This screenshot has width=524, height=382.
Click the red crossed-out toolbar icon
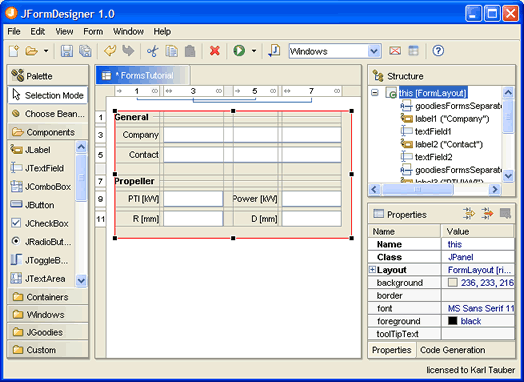point(395,51)
